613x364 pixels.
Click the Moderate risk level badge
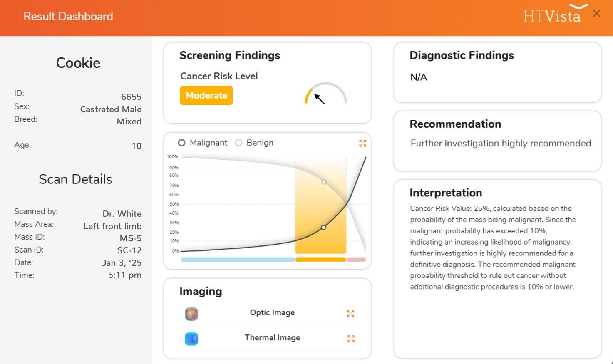pyautogui.click(x=206, y=95)
